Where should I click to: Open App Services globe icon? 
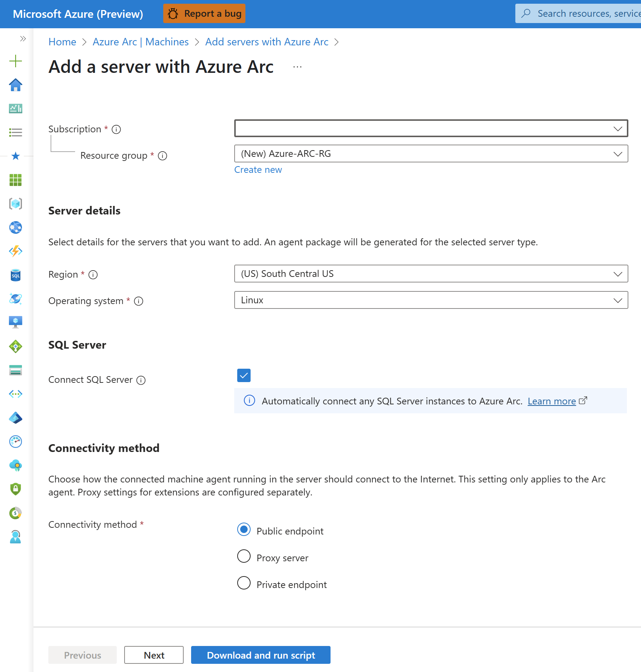tap(16, 227)
